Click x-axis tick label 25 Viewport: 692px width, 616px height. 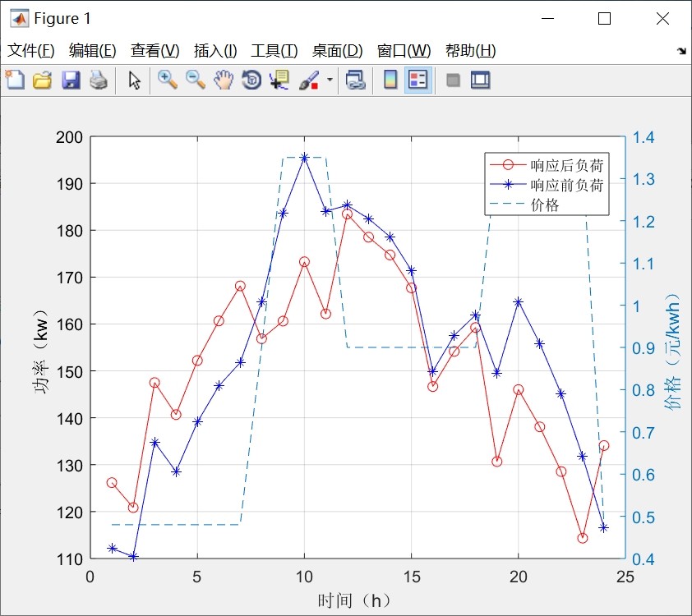click(625, 577)
